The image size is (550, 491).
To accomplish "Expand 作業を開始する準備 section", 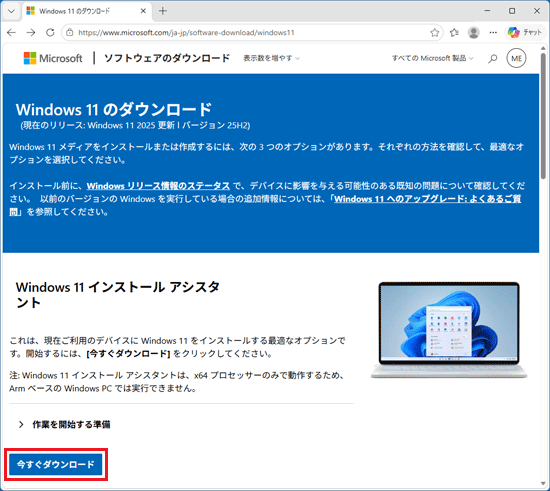I will pos(64,424).
